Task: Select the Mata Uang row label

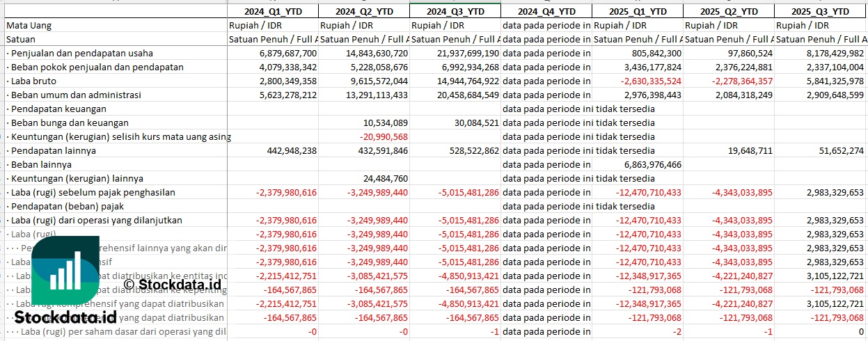Action: tap(29, 25)
